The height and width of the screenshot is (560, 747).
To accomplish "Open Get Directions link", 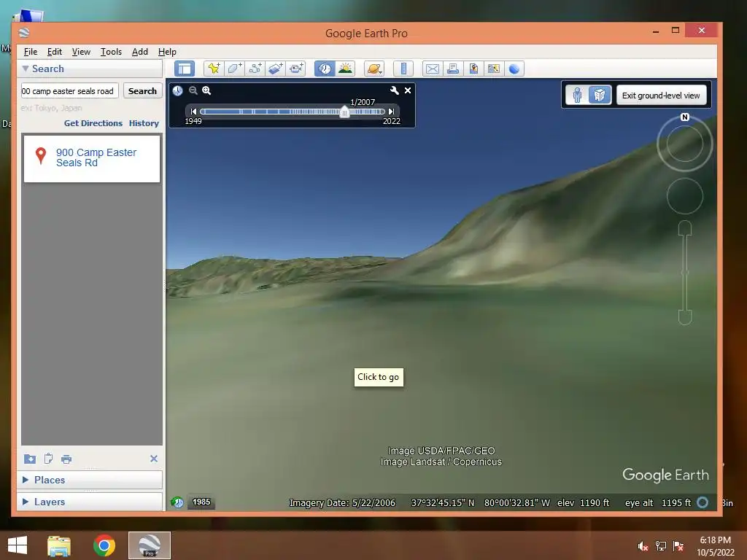I will (x=93, y=123).
